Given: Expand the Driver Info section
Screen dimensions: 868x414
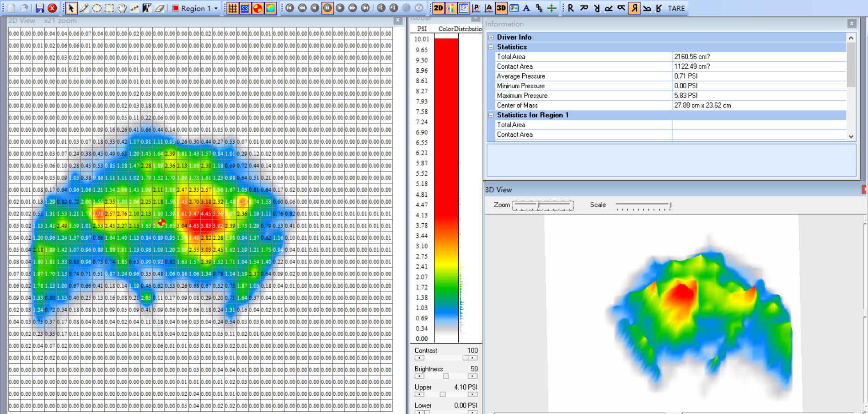Looking at the screenshot, I should click(x=491, y=38).
